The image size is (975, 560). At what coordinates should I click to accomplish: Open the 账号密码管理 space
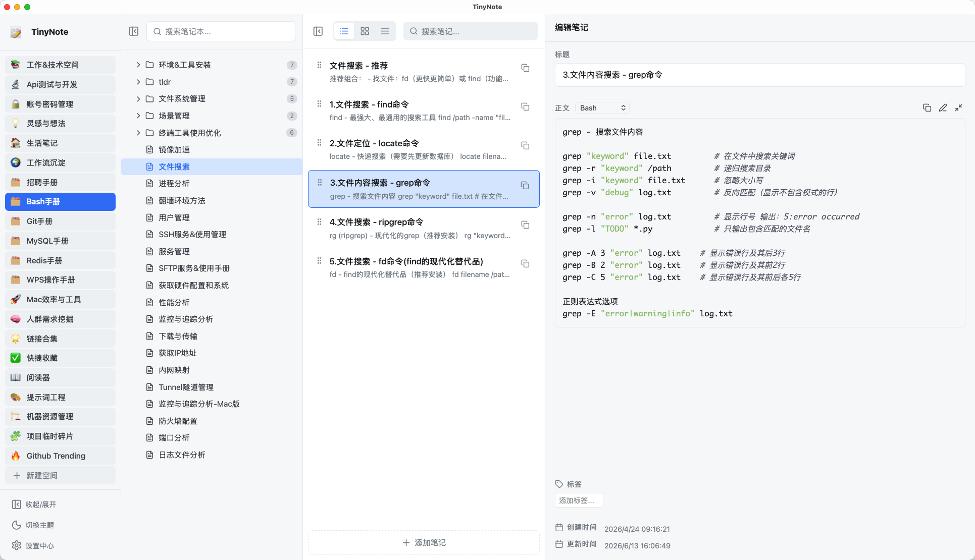(60, 104)
